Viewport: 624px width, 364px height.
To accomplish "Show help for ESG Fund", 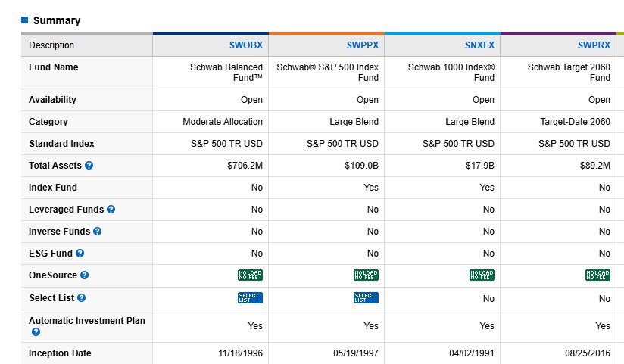I will tap(80, 253).
